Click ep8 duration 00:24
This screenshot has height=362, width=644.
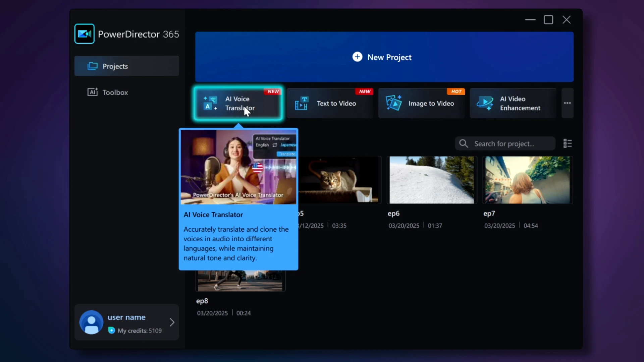click(x=244, y=313)
